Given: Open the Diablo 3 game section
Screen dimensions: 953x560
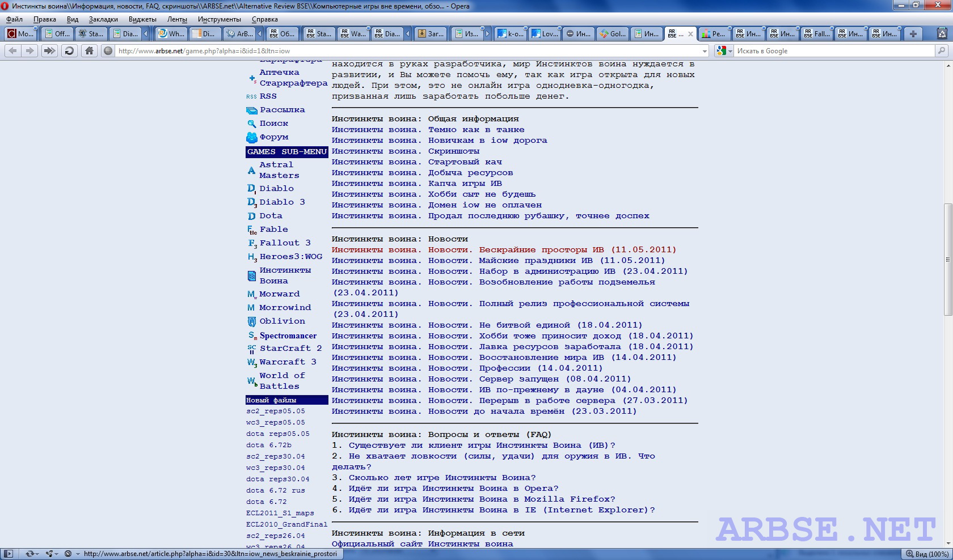Looking at the screenshot, I should [282, 202].
